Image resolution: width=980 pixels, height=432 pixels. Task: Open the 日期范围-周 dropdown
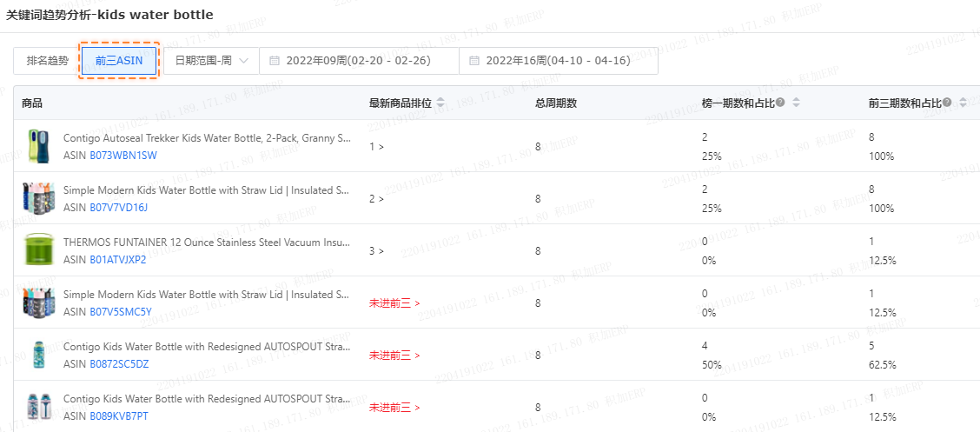click(212, 61)
